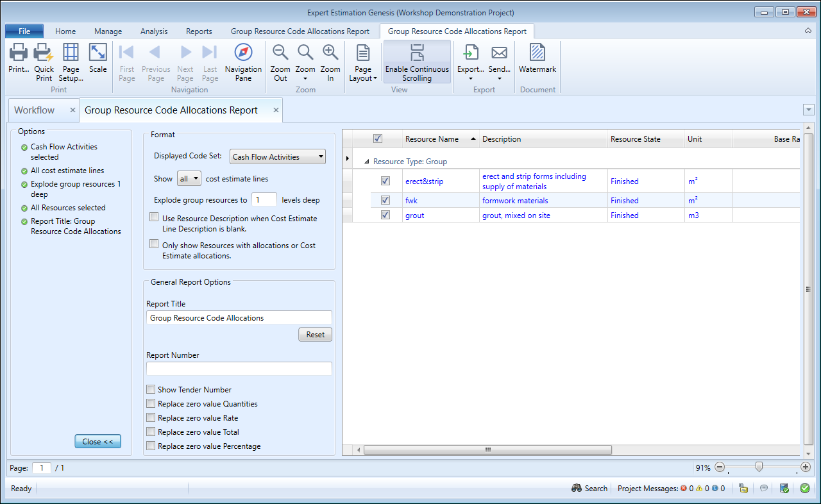Open the Displayed Code Set dropdown
The width and height of the screenshot is (821, 504).
point(277,156)
